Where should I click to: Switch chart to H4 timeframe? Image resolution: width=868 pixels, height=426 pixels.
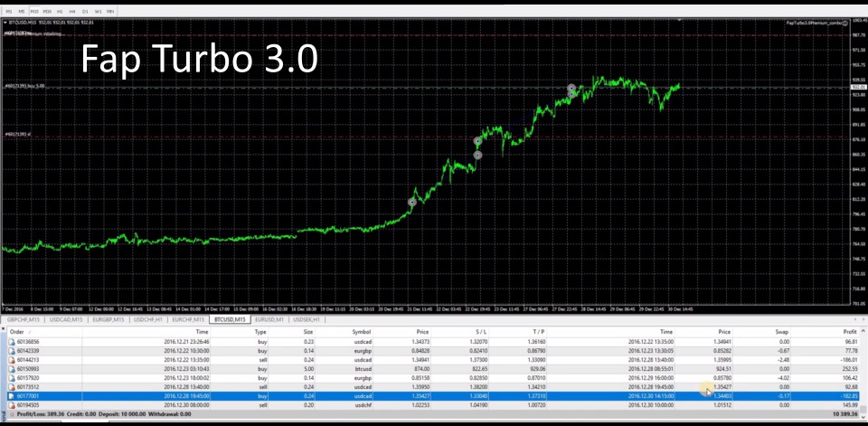pyautogui.click(x=72, y=11)
